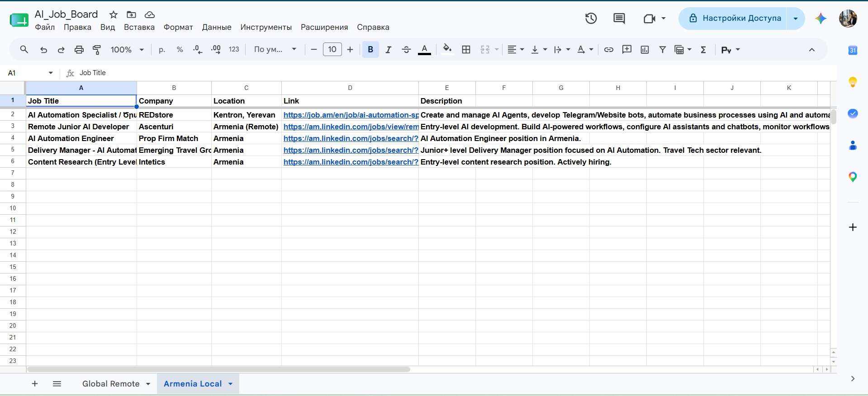Switch to the Global Remote sheet tab

(x=111, y=384)
